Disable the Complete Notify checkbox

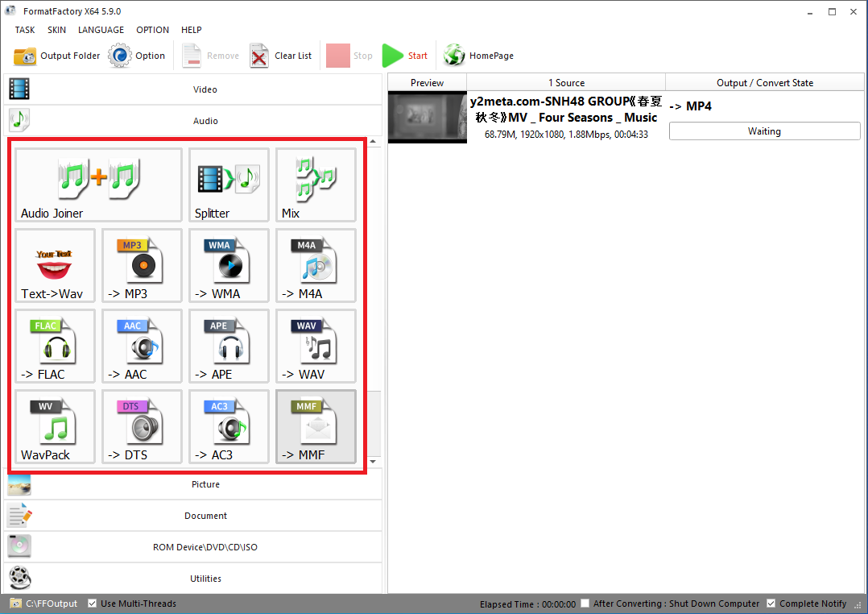pos(771,604)
